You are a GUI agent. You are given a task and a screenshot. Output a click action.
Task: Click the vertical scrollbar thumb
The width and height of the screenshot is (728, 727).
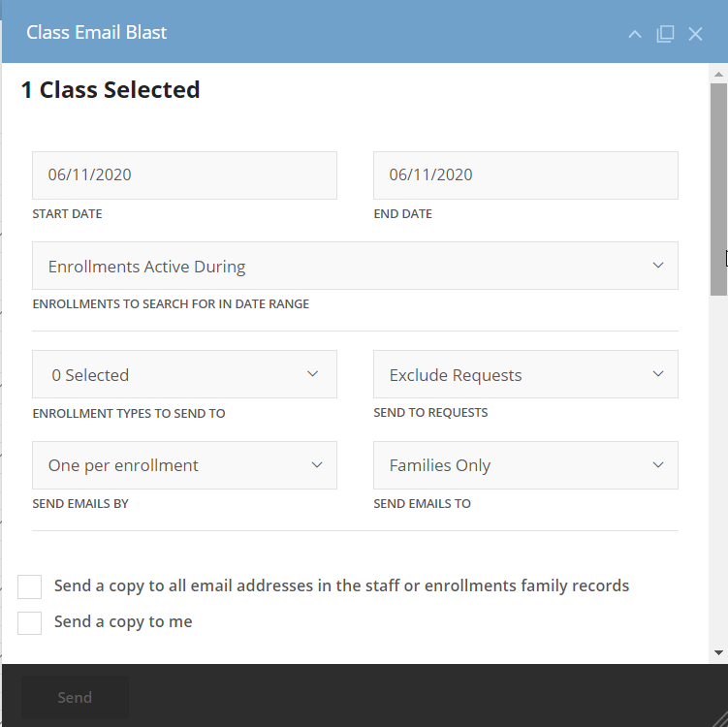coord(718,189)
